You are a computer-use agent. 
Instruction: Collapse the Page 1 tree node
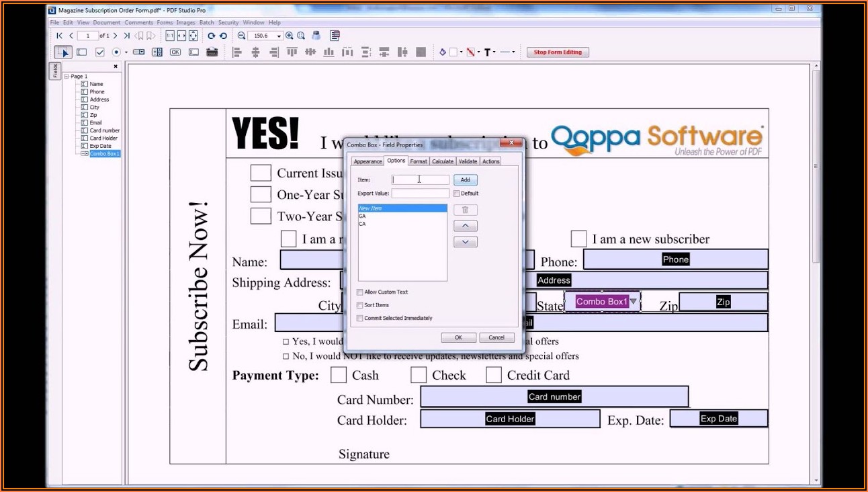point(67,77)
